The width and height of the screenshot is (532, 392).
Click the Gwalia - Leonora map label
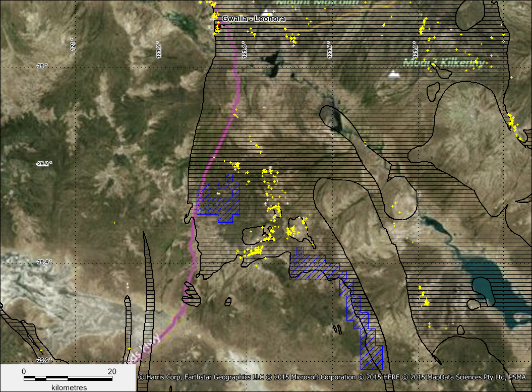click(254, 19)
